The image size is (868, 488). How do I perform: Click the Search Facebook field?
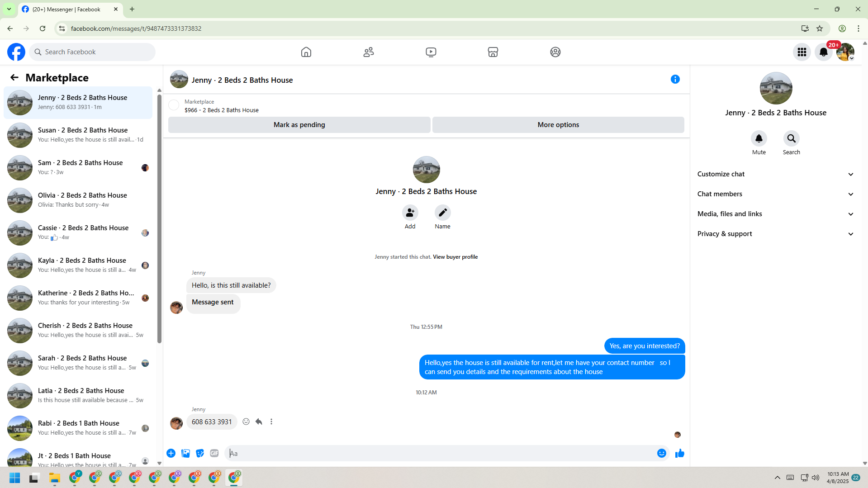click(93, 52)
